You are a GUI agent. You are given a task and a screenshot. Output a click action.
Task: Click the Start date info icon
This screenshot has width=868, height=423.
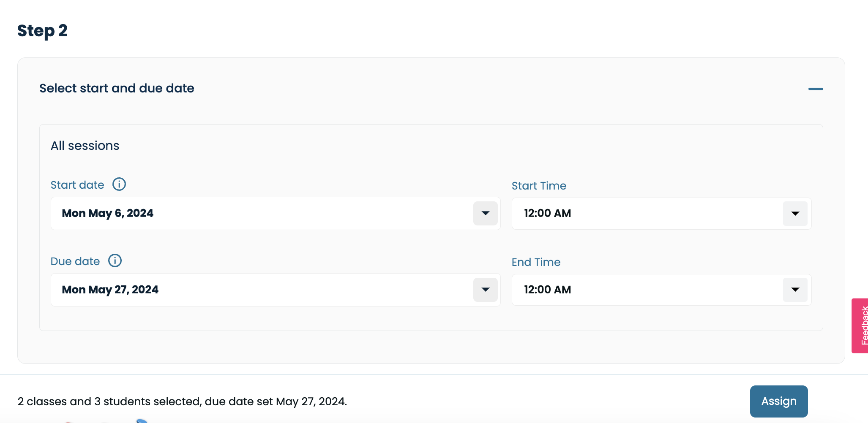pyautogui.click(x=119, y=184)
